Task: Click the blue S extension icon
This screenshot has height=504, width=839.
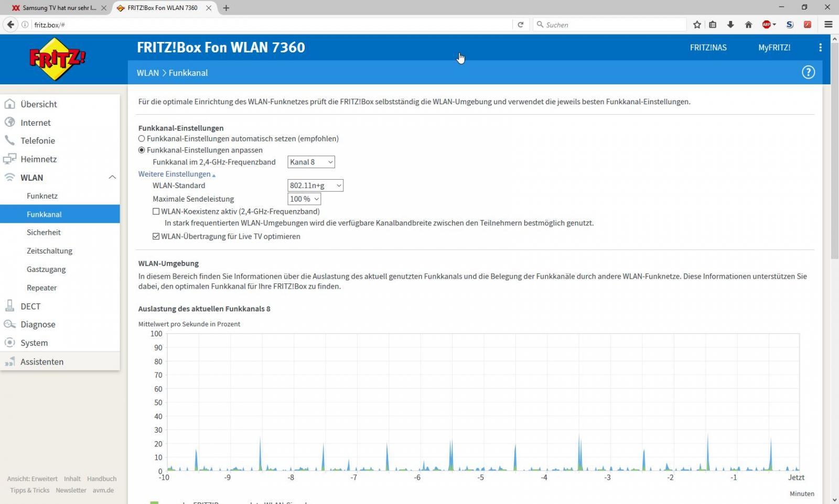Action: click(790, 25)
